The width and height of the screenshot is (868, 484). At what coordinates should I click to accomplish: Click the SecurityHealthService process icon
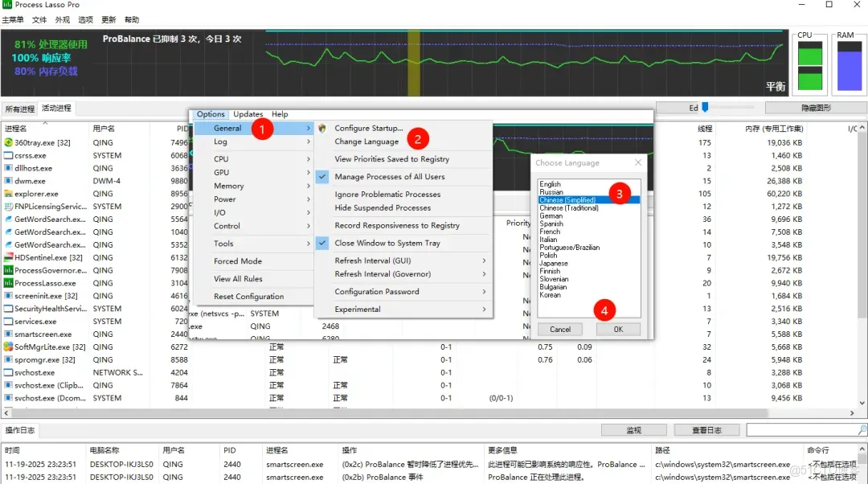tap(8, 309)
